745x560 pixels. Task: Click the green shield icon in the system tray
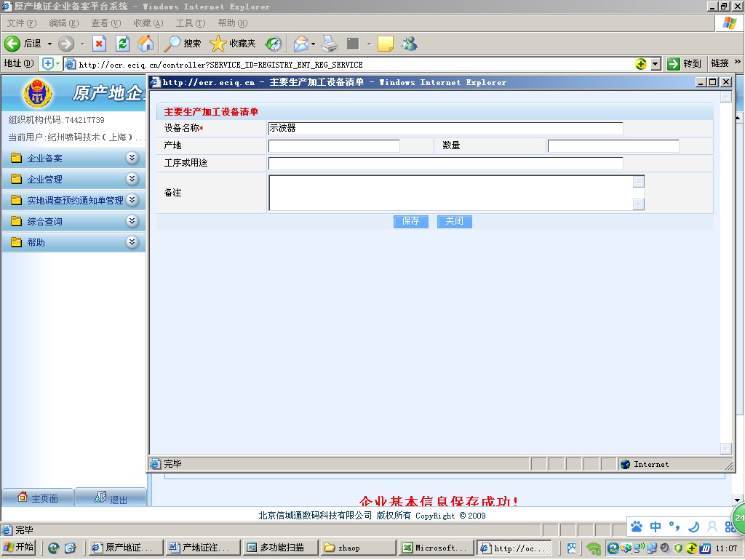point(678,548)
